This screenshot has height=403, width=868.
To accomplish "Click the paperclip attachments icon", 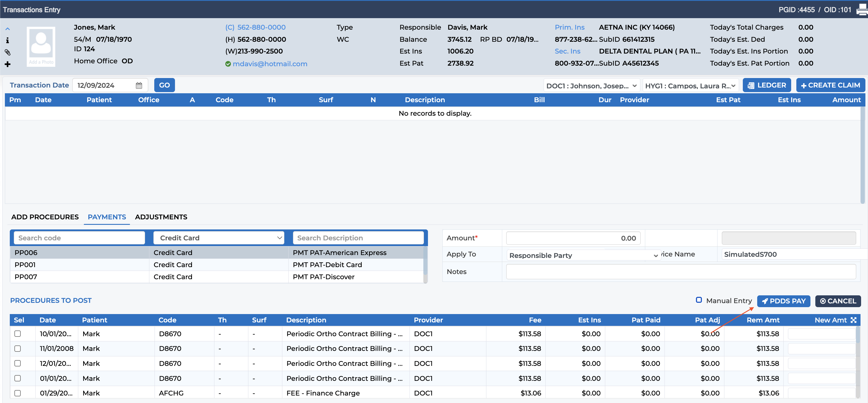I will coord(7,52).
